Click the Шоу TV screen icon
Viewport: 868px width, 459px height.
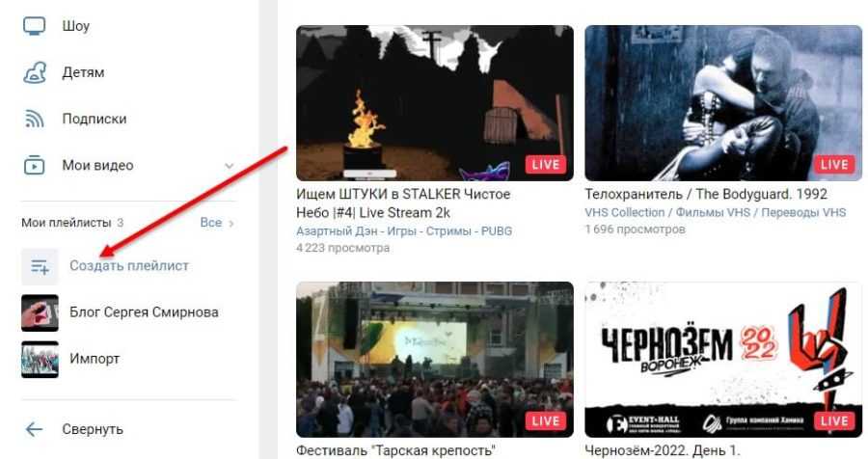pos(34,26)
